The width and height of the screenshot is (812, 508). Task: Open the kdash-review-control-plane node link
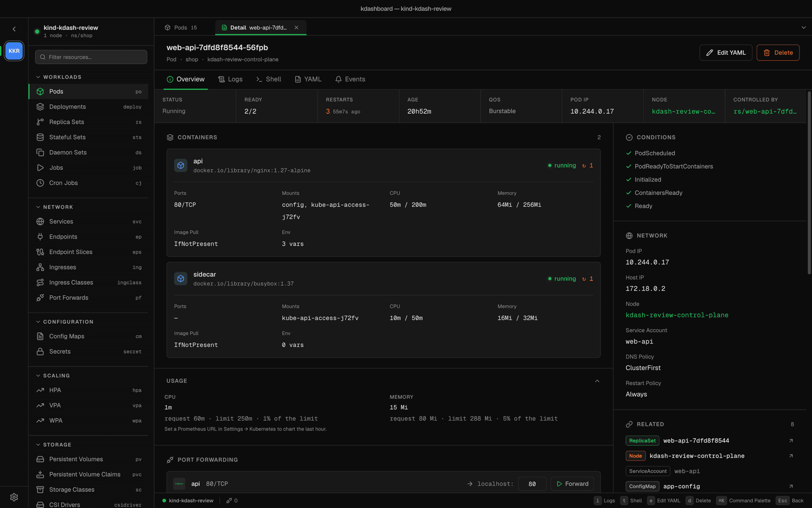click(677, 315)
